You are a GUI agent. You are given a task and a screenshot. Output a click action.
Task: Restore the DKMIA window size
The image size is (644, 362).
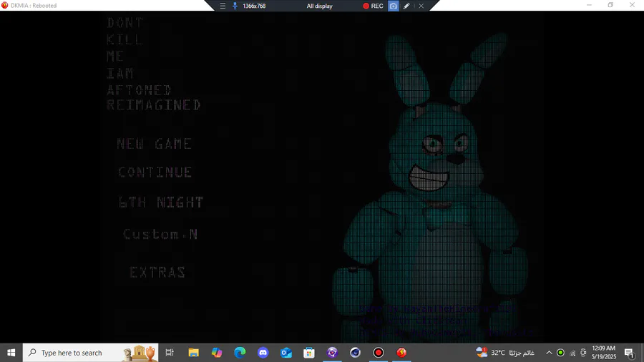pos(611,5)
